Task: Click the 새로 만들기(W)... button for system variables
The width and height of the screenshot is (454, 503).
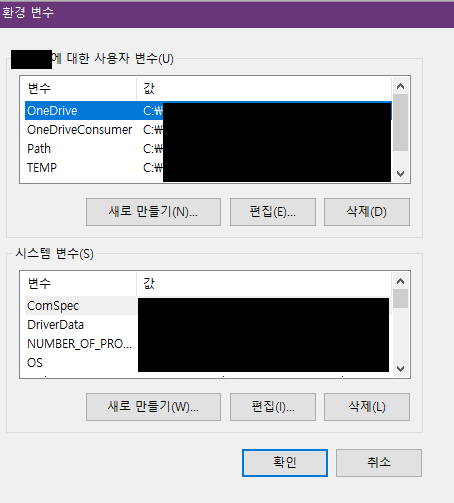Action: pyautogui.click(x=153, y=407)
